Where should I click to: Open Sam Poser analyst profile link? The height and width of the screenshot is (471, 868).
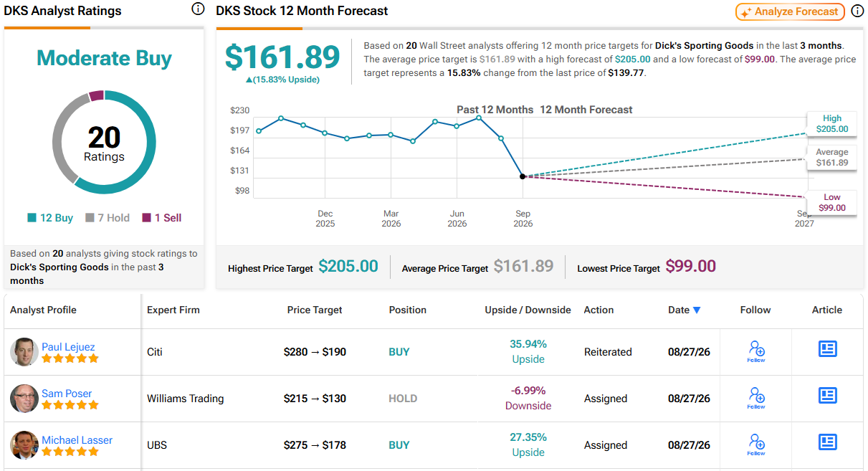[x=67, y=393]
